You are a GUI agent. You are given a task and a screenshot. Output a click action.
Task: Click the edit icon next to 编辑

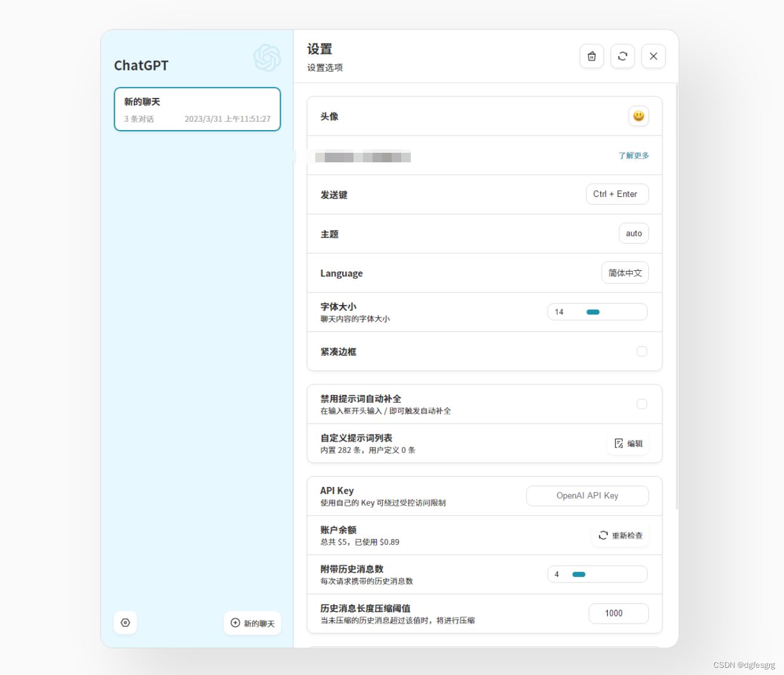(x=619, y=443)
